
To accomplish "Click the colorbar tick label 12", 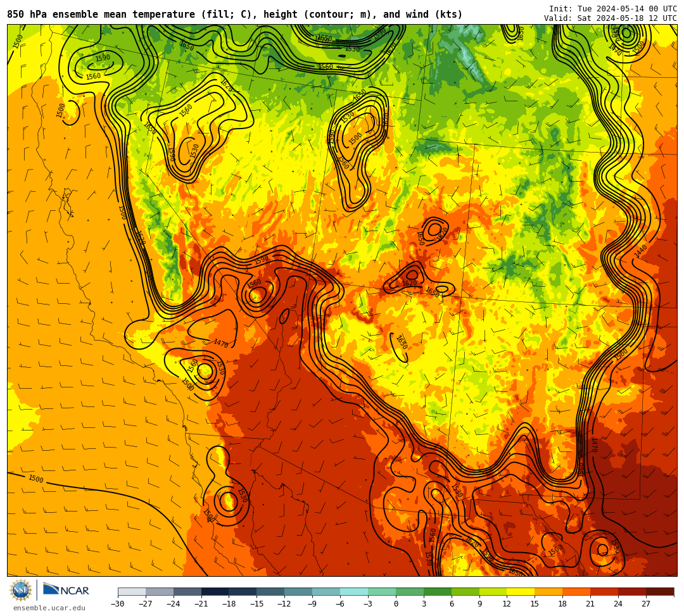I will tap(507, 604).
